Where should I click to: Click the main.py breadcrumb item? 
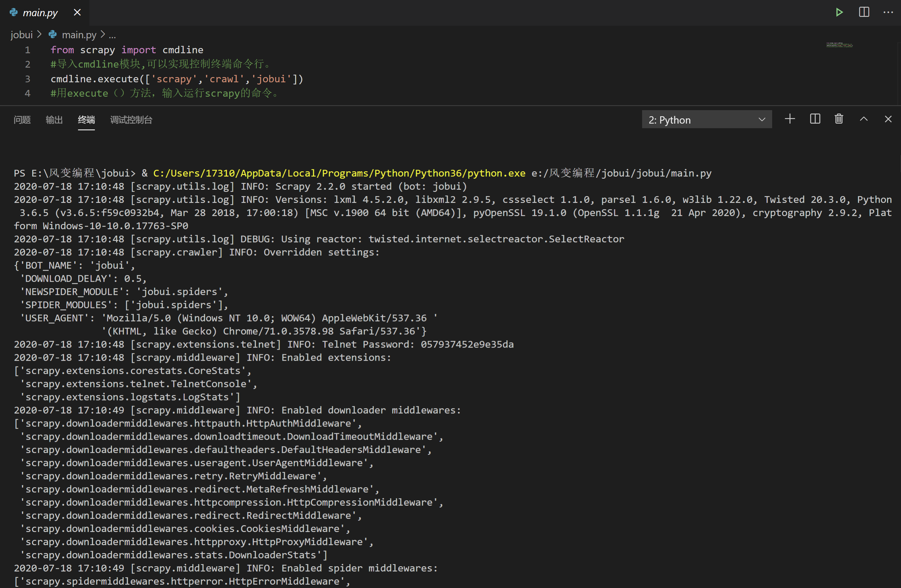pyautogui.click(x=79, y=35)
